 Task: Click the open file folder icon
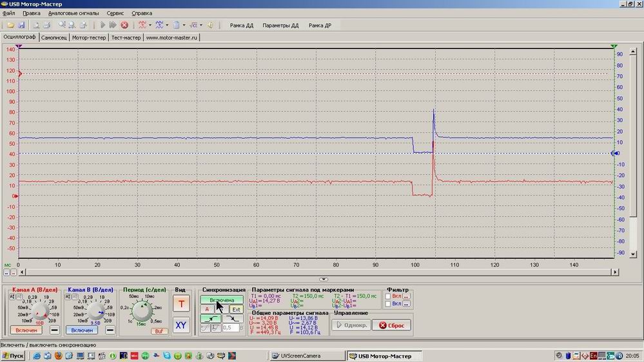tap(10, 25)
